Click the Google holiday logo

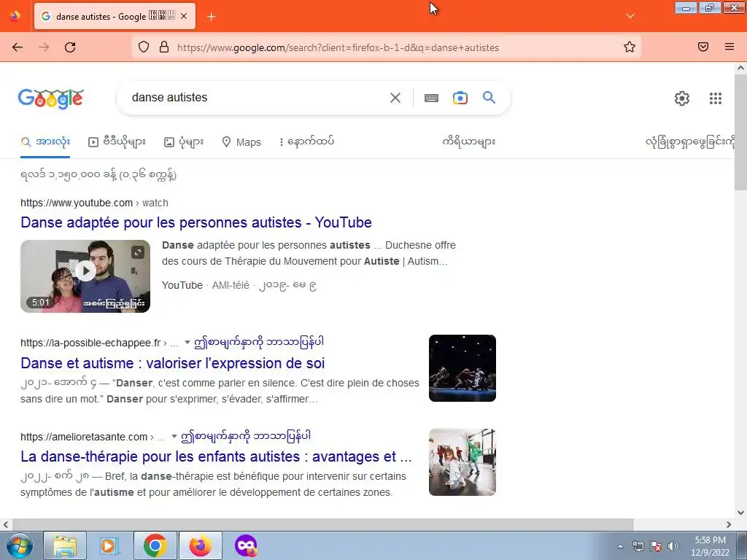51,98
